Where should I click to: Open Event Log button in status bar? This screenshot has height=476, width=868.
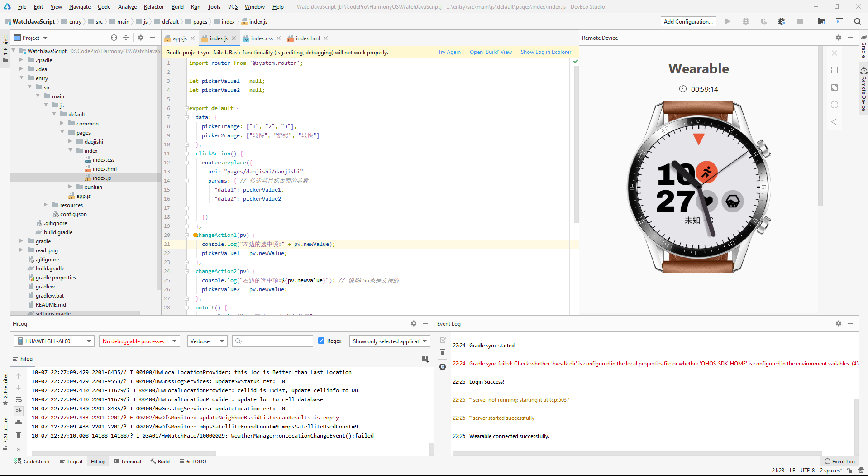840,462
